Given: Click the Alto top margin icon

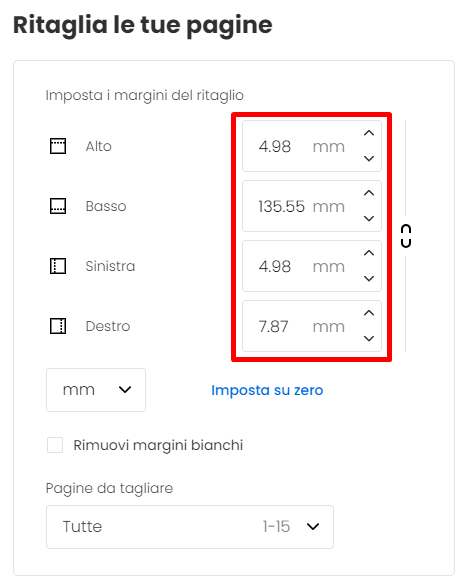Looking at the screenshot, I should tap(58, 146).
